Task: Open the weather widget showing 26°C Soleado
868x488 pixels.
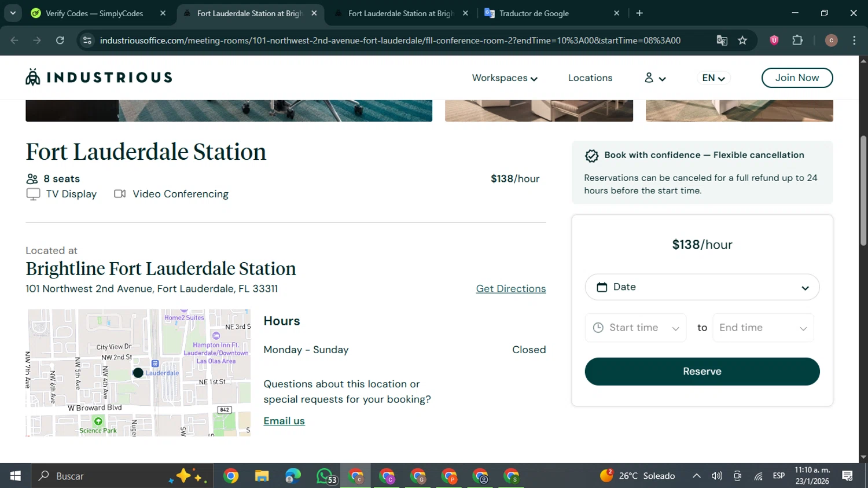Action: [637, 476]
